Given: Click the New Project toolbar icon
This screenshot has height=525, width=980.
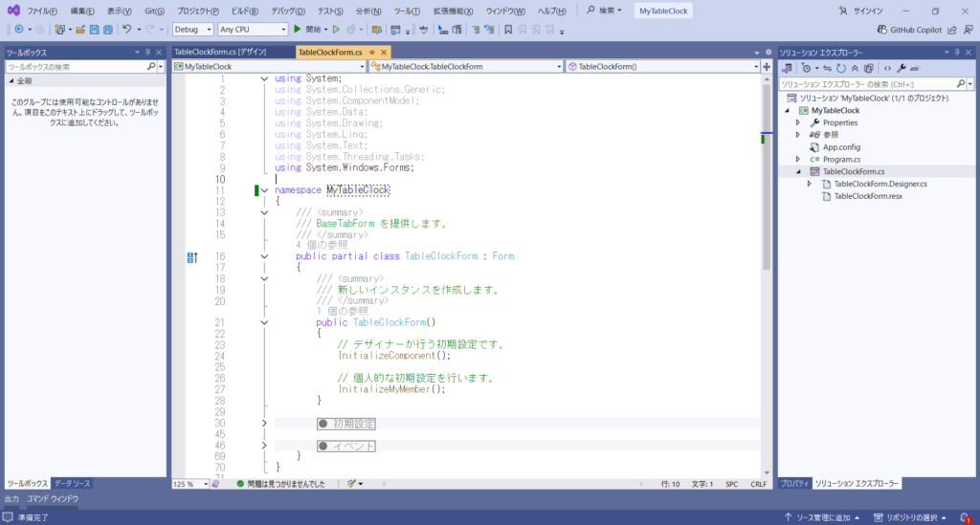Looking at the screenshot, I should click(60, 30).
